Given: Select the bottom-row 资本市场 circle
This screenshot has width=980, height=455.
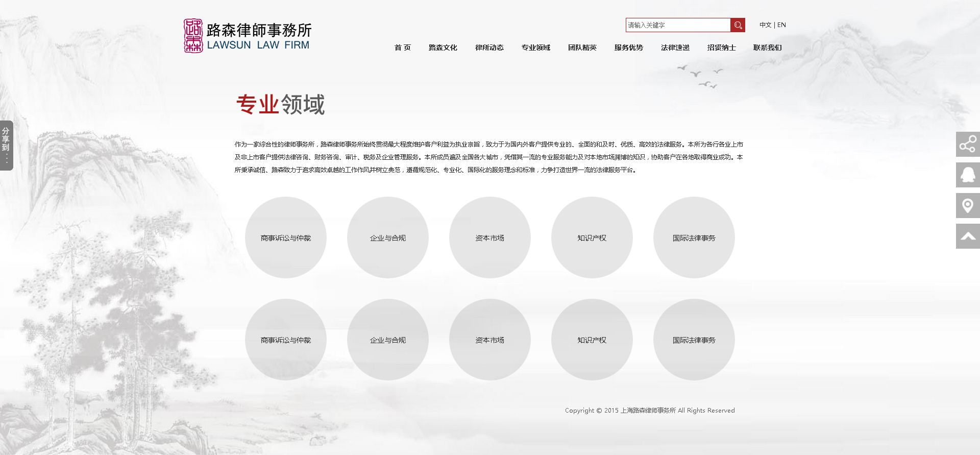Looking at the screenshot, I should pos(490,340).
